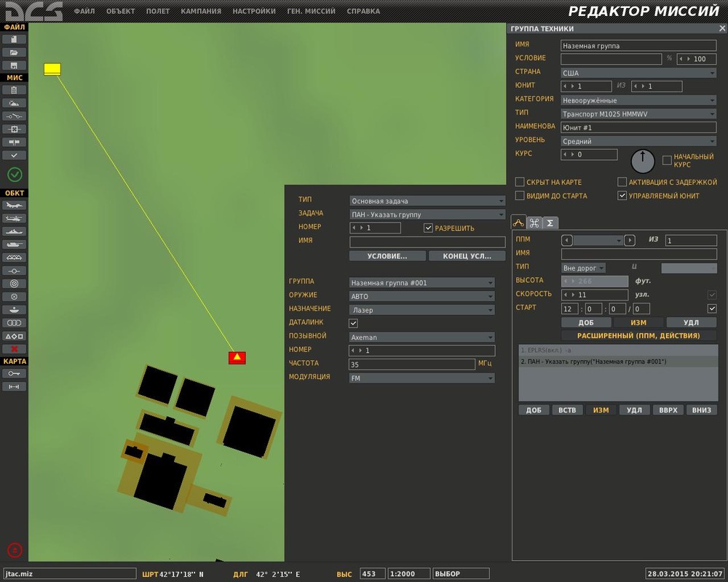
Task: Uncheck the РАЗРЕШИТЬ checkbox
Action: pyautogui.click(x=428, y=228)
